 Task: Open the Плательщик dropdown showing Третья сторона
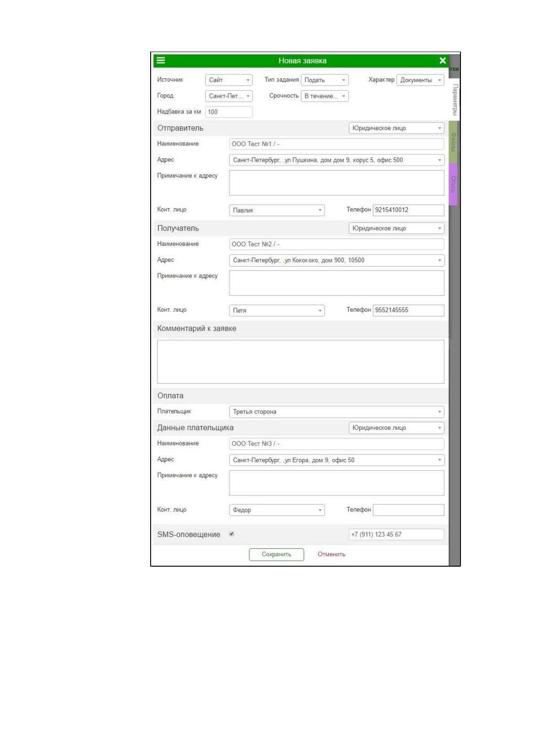[x=337, y=412]
